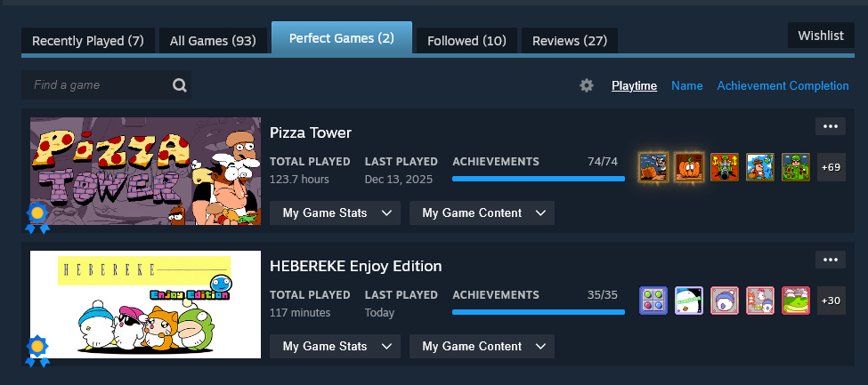Click HEBEREKE's four colored dots achievement icon

tap(653, 301)
